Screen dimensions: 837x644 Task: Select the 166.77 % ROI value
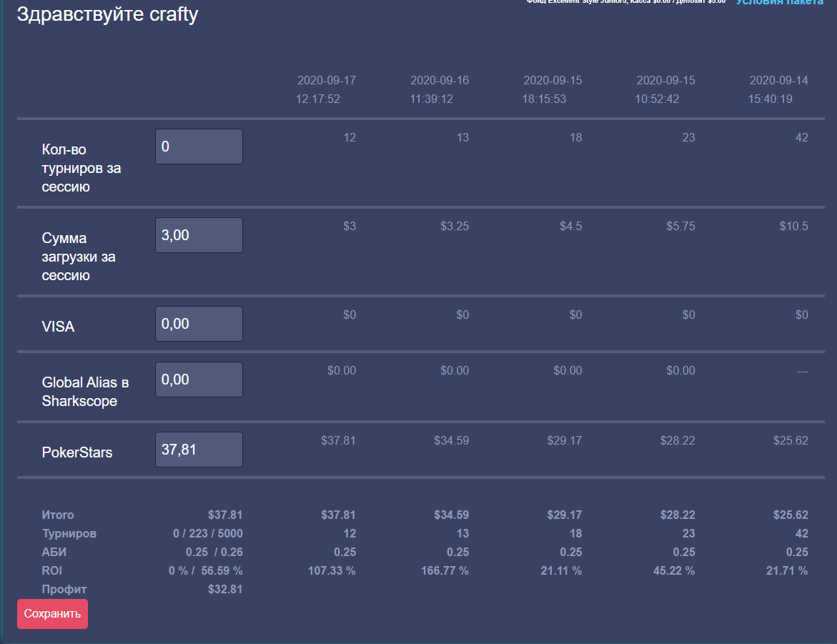(x=445, y=571)
